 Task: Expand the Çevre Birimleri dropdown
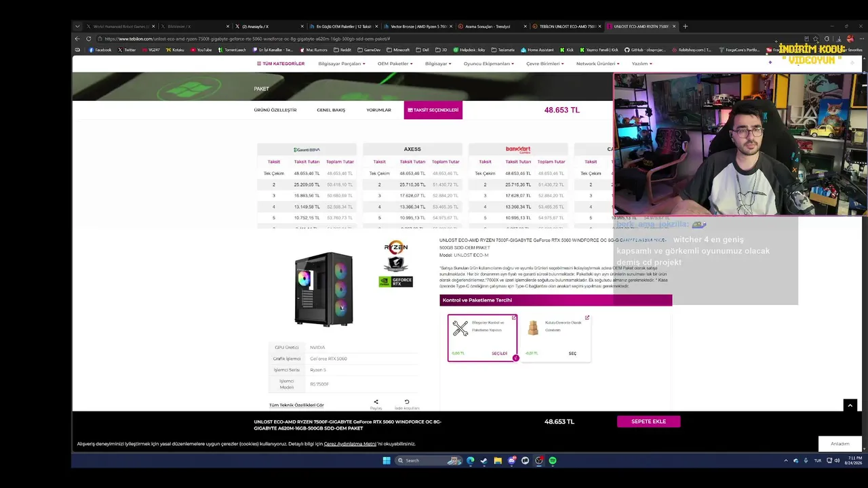pyautogui.click(x=545, y=64)
